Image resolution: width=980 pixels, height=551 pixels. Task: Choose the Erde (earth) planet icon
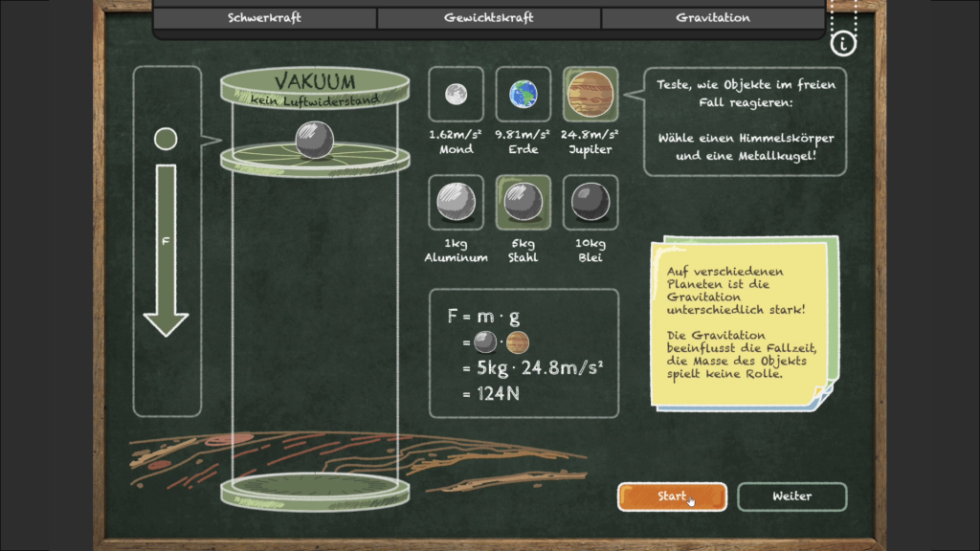click(523, 94)
